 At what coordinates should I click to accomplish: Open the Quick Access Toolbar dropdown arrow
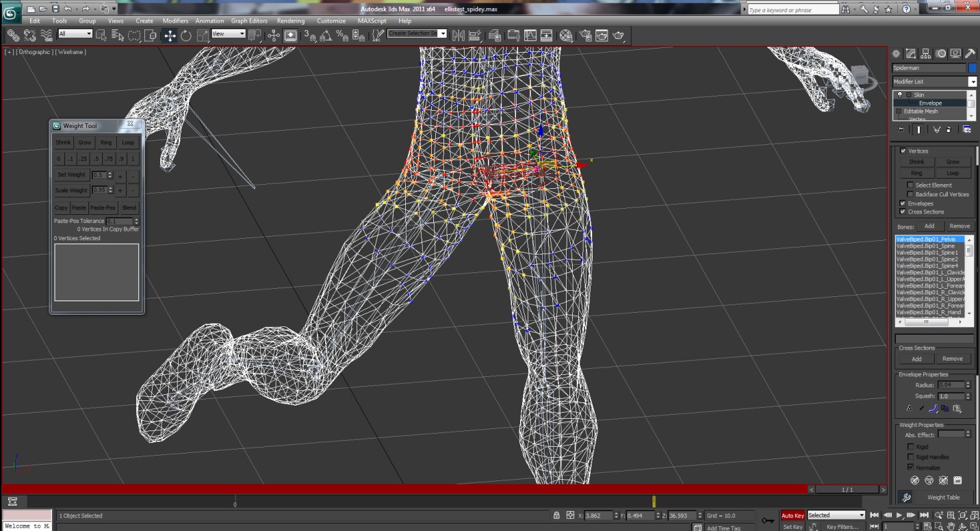(114, 9)
